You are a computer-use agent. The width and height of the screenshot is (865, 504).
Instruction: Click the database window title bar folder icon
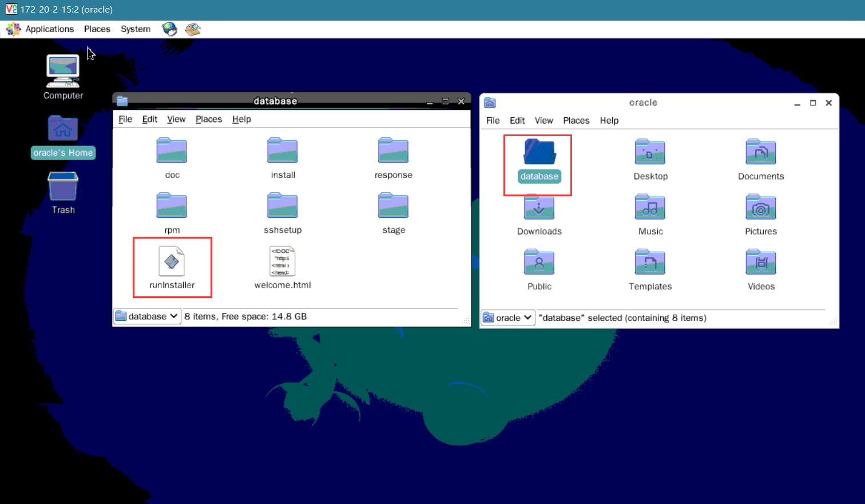point(122,101)
